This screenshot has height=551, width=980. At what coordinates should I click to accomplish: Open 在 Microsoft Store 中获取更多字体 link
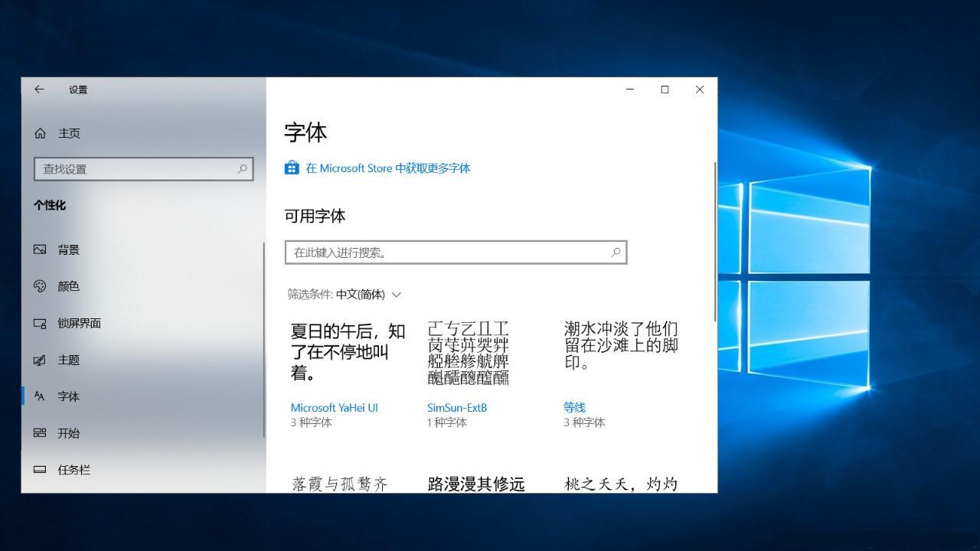(387, 168)
